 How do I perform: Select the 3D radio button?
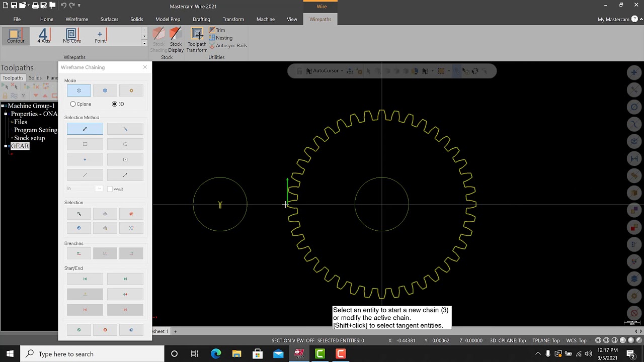pos(114,104)
